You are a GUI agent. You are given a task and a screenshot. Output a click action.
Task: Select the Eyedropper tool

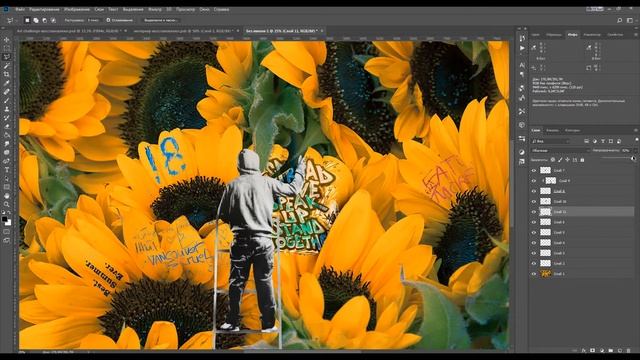(x=7, y=83)
